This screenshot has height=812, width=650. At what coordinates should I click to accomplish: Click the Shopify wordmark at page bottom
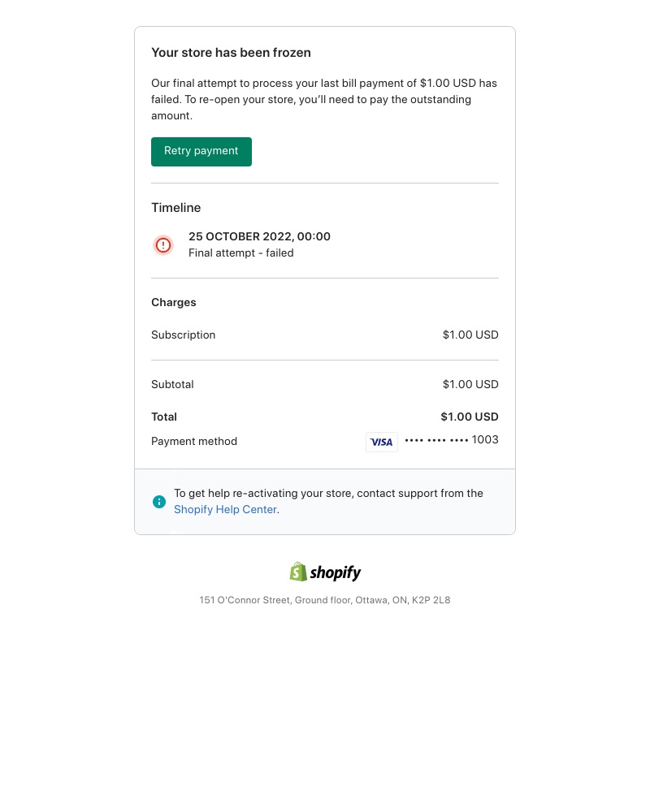(x=335, y=572)
